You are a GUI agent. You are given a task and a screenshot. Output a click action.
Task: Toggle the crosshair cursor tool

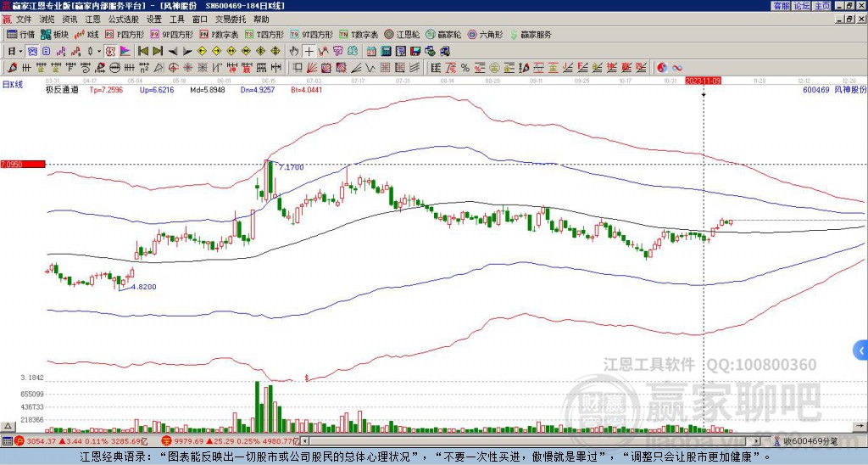309,52
